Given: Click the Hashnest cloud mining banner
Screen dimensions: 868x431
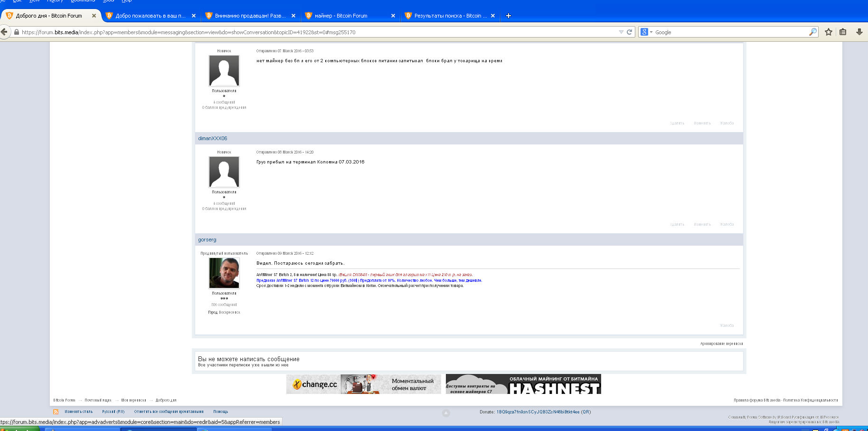Looking at the screenshot, I should (x=523, y=384).
